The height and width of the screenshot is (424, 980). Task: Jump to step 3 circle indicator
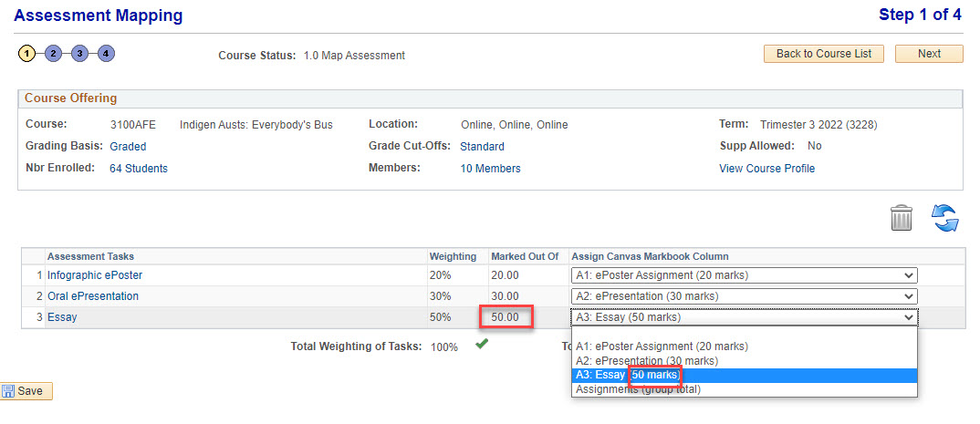80,54
